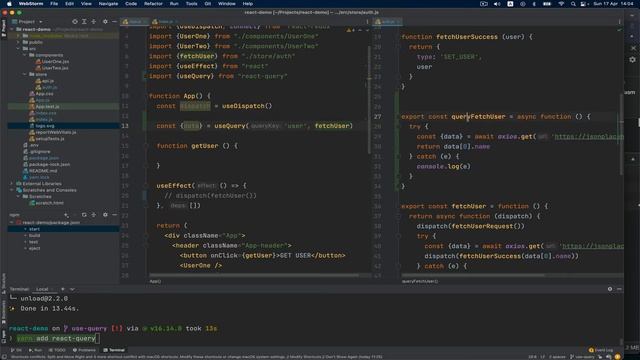Open the Edit menu
This screenshot has width=640, height=360.
pyautogui.click(x=69, y=4)
